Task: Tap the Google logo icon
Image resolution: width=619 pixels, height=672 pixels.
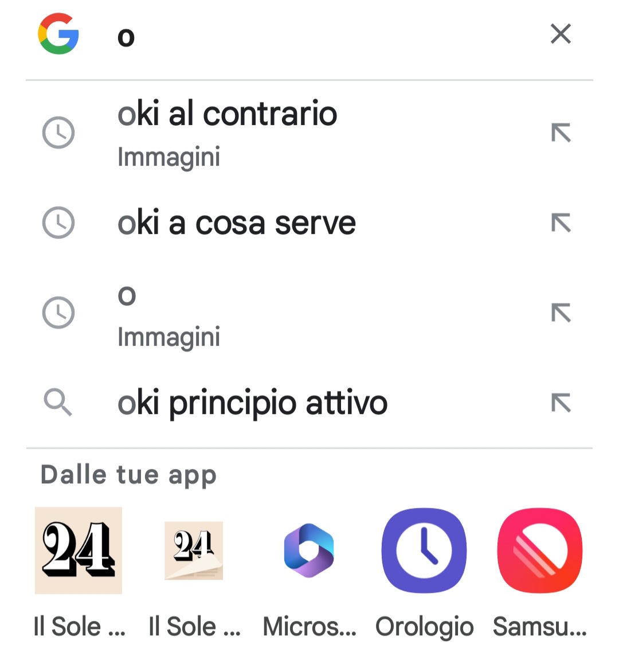Action: [x=58, y=34]
